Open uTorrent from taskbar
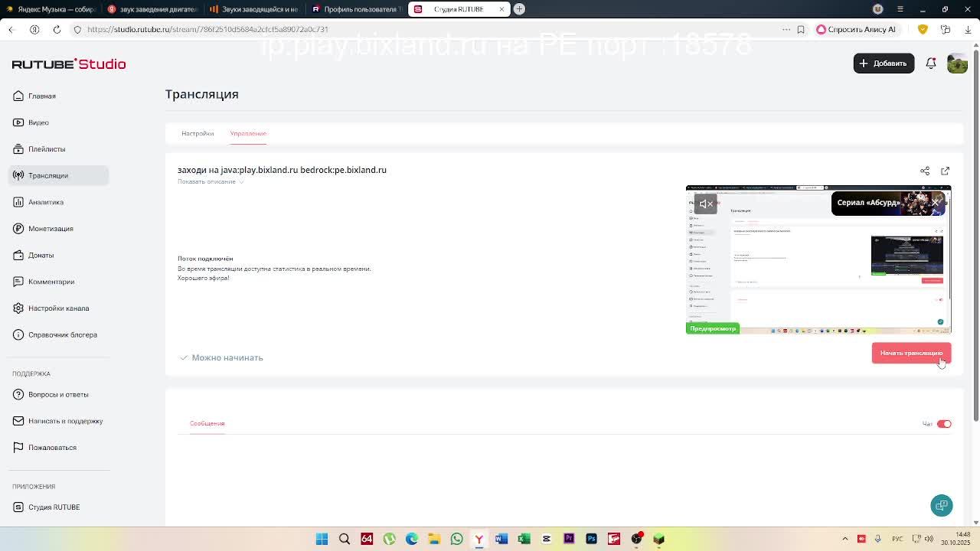This screenshot has height=551, width=980. pos(389,539)
